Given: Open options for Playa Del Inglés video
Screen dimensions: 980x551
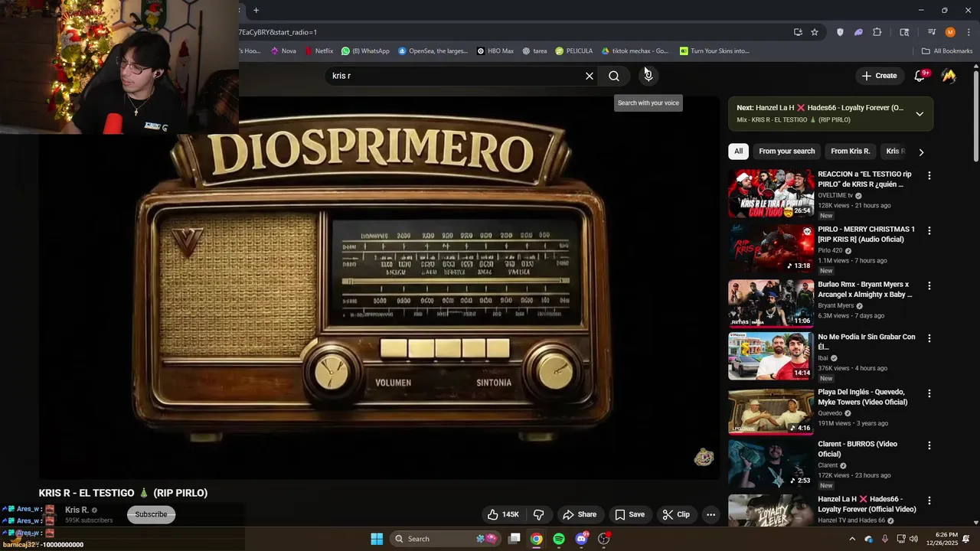Looking at the screenshot, I should 929,393.
